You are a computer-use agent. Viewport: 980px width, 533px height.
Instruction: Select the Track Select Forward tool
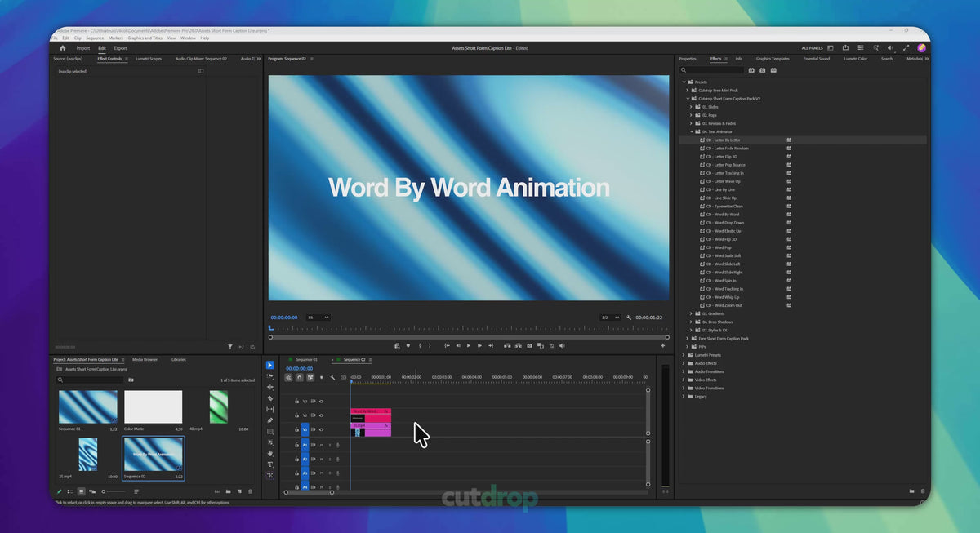270,376
